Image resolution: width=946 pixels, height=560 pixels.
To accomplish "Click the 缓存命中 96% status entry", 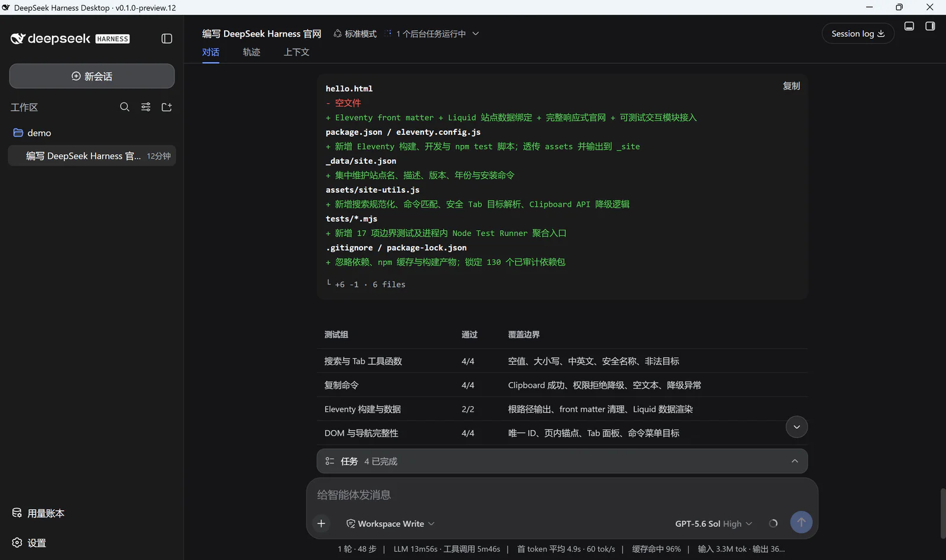I will pyautogui.click(x=656, y=549).
